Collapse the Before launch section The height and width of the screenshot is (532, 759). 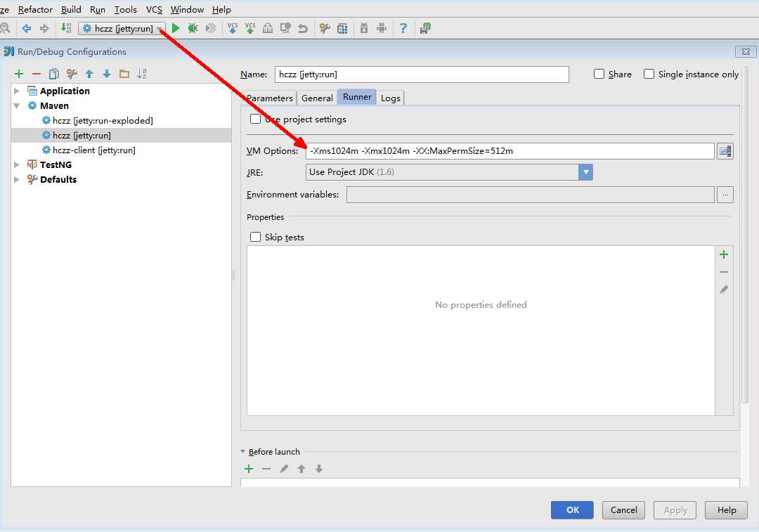click(243, 452)
